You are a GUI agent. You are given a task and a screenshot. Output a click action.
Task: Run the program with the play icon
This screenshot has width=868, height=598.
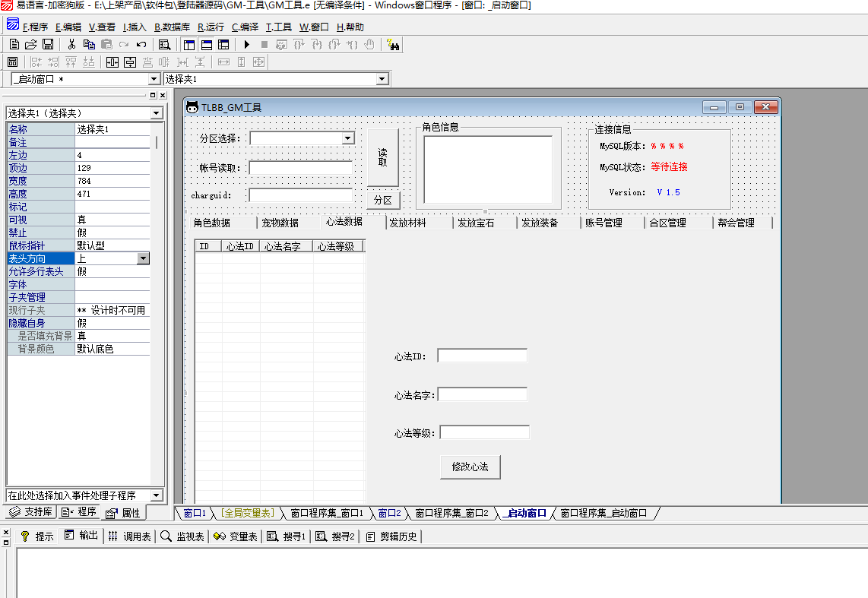(246, 45)
